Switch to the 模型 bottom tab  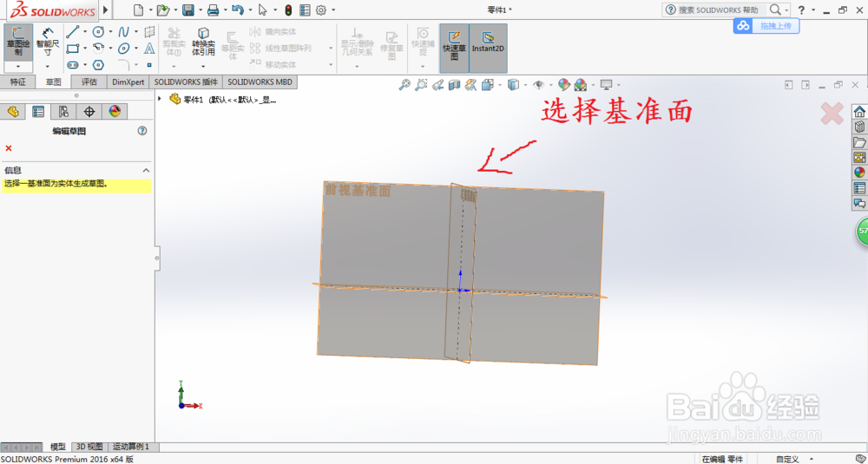[x=58, y=447]
